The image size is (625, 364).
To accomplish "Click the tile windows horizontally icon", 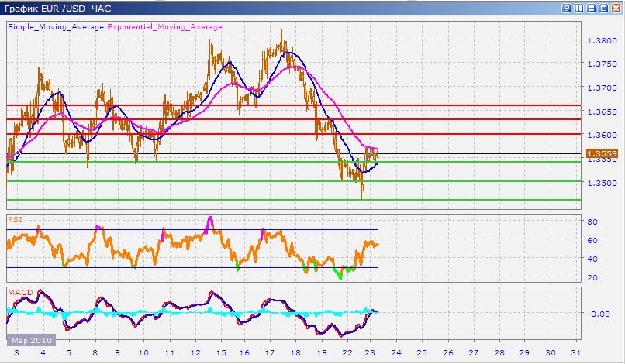I will [590, 9].
